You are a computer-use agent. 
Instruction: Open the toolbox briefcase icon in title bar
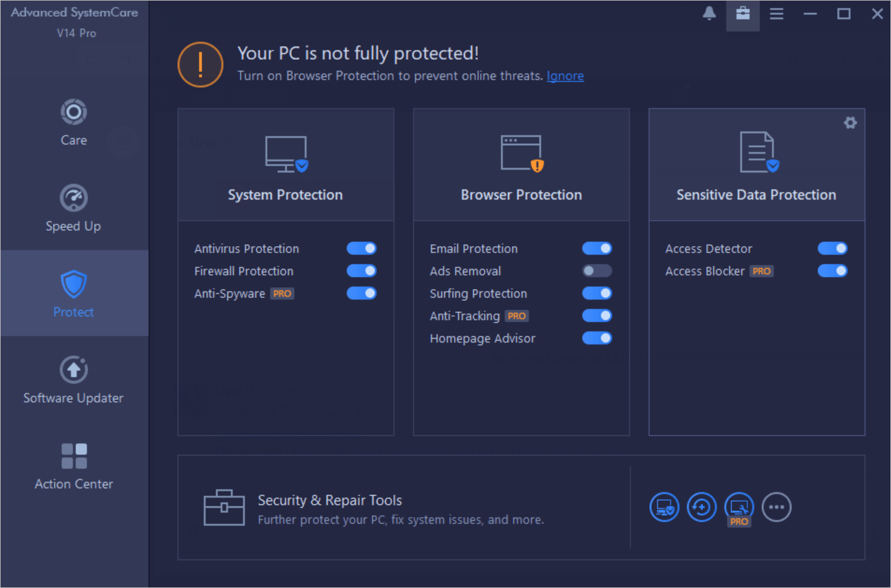pos(743,13)
